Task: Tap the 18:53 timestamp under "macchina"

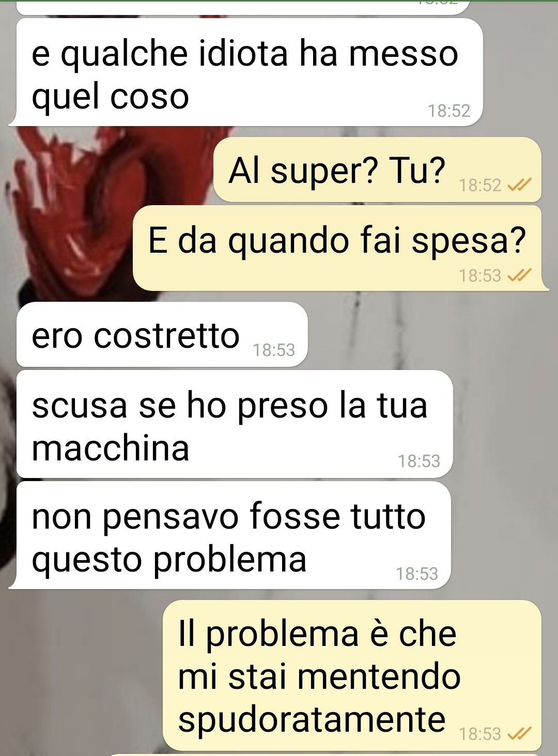Action: click(x=419, y=461)
